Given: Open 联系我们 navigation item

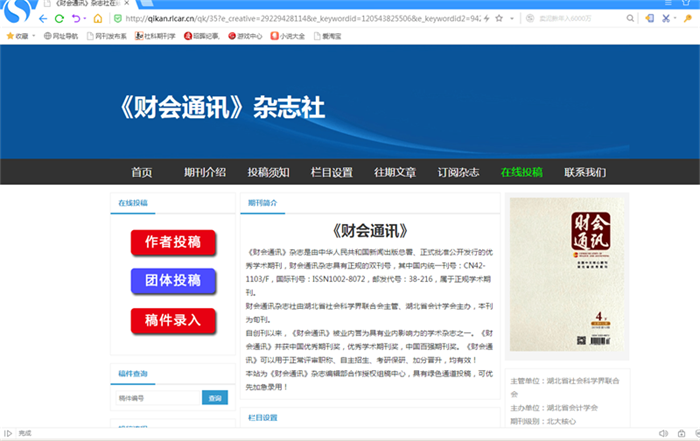Looking at the screenshot, I should tap(585, 172).
